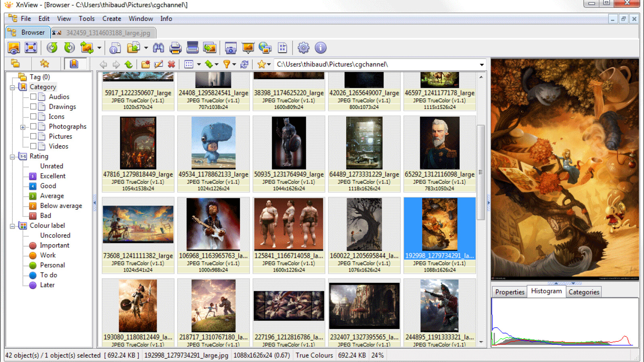Check the Icons category checkbox

[34, 116]
